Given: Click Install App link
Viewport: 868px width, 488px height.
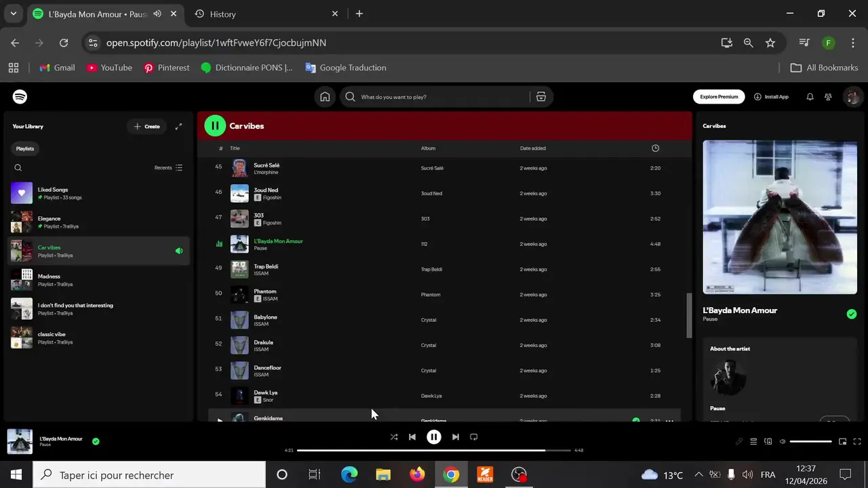Looking at the screenshot, I should pyautogui.click(x=771, y=97).
